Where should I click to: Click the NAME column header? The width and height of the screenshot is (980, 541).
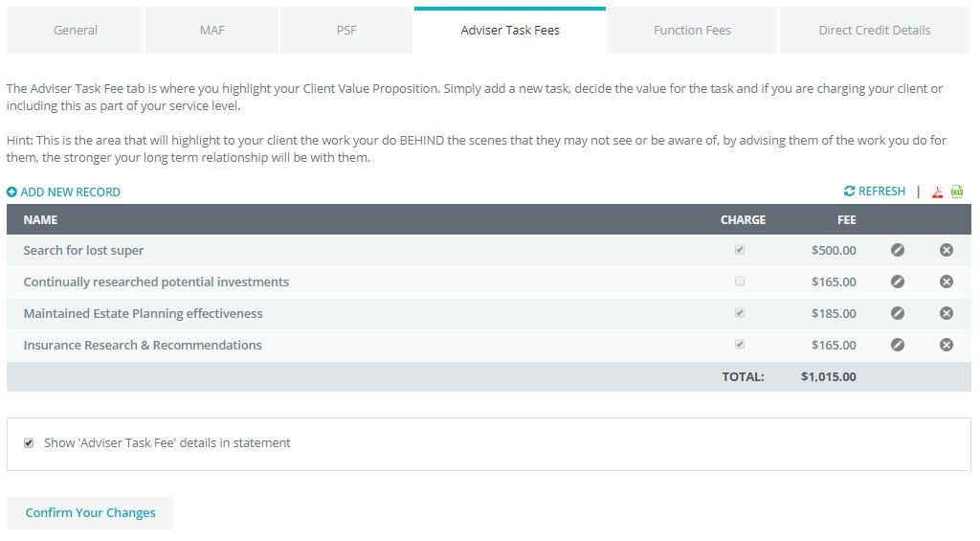[x=40, y=220]
